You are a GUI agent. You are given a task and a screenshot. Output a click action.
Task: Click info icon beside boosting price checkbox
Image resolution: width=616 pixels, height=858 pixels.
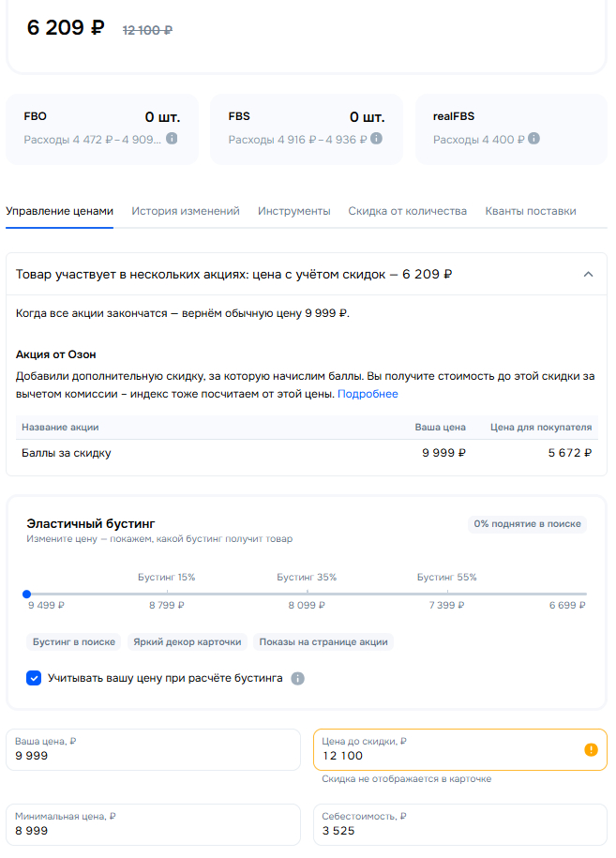pyautogui.click(x=297, y=679)
